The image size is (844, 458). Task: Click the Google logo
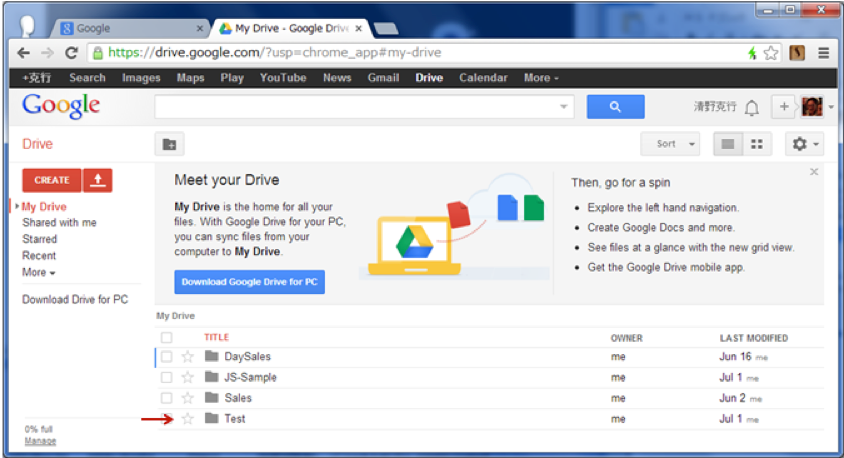[x=61, y=105]
